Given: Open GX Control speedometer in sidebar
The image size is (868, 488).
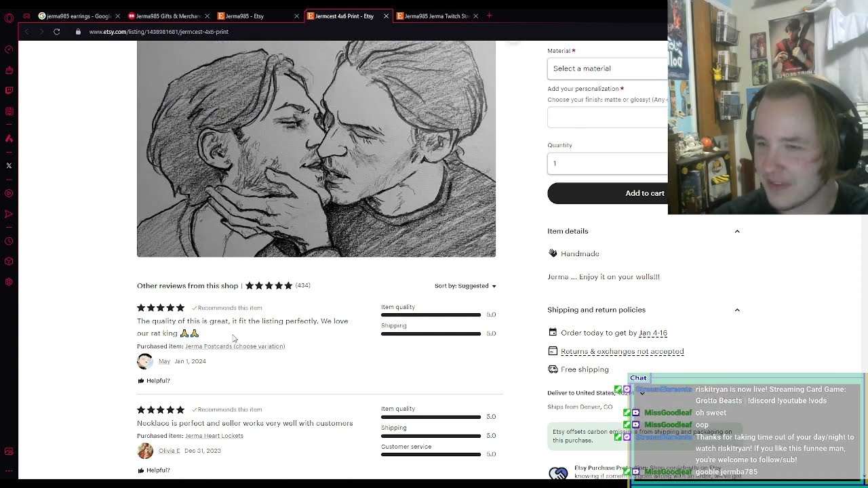Looking at the screenshot, I should click(9, 49).
